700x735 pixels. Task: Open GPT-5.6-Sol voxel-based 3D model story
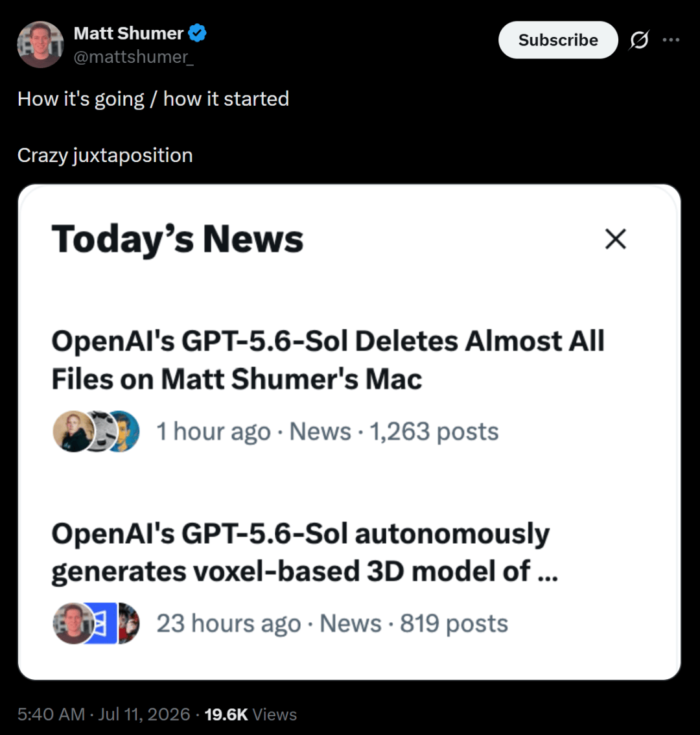[x=305, y=553]
